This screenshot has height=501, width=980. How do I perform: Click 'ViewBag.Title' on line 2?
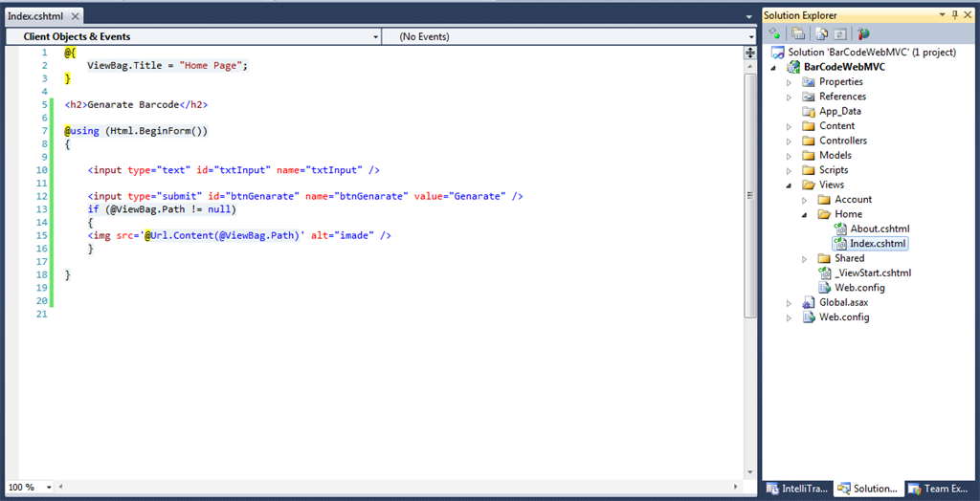pos(124,65)
